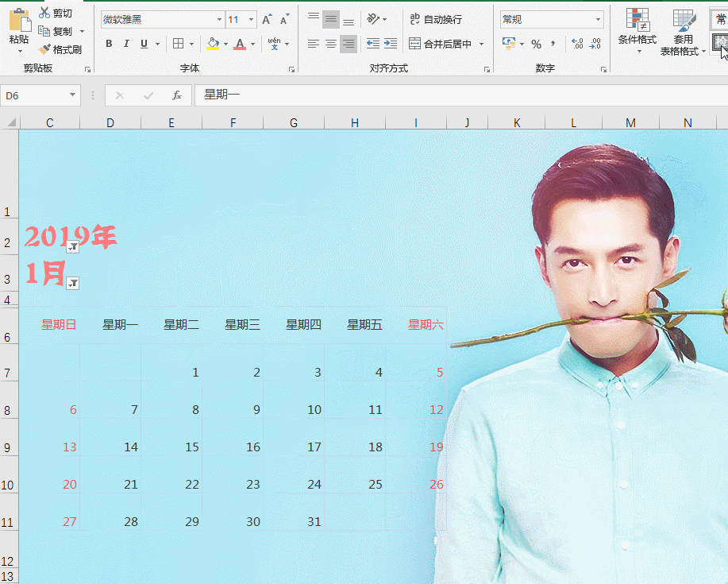Select the cell with date 26

point(416,475)
